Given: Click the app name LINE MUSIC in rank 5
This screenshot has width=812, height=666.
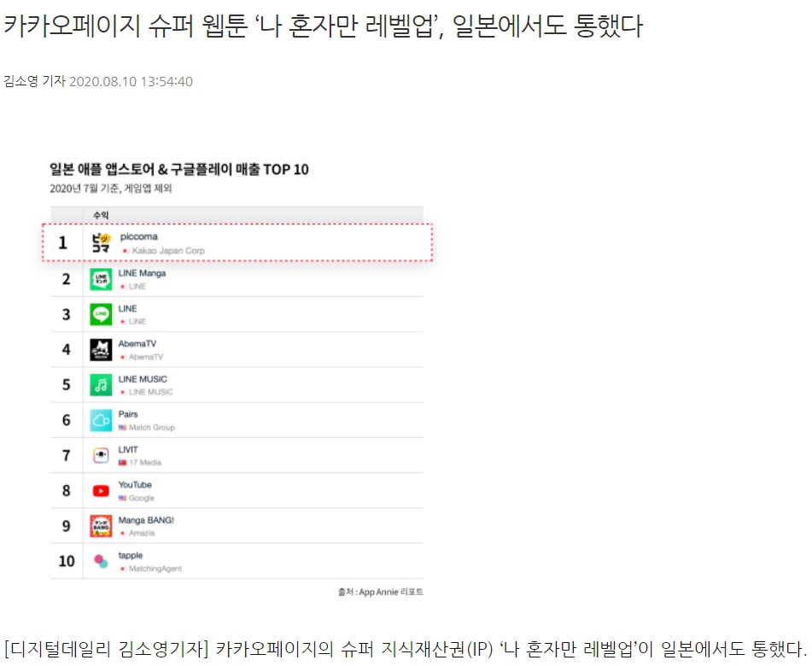Looking at the screenshot, I should pos(143,379).
